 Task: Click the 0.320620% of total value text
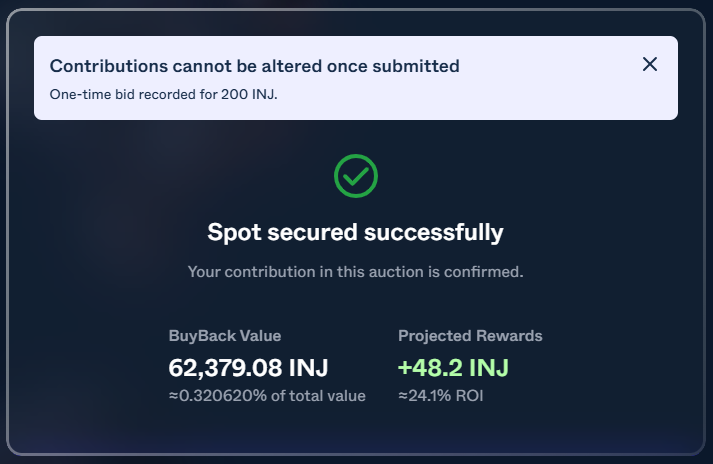pyautogui.click(x=267, y=396)
